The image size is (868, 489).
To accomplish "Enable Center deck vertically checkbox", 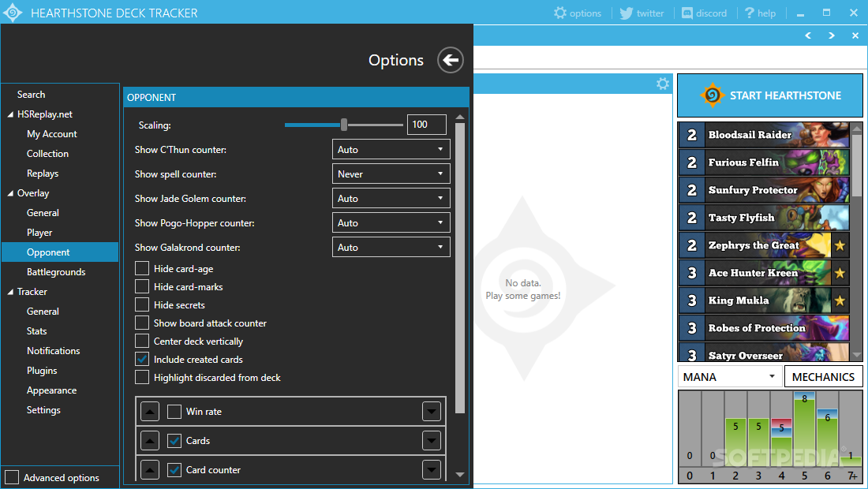I will (x=142, y=341).
